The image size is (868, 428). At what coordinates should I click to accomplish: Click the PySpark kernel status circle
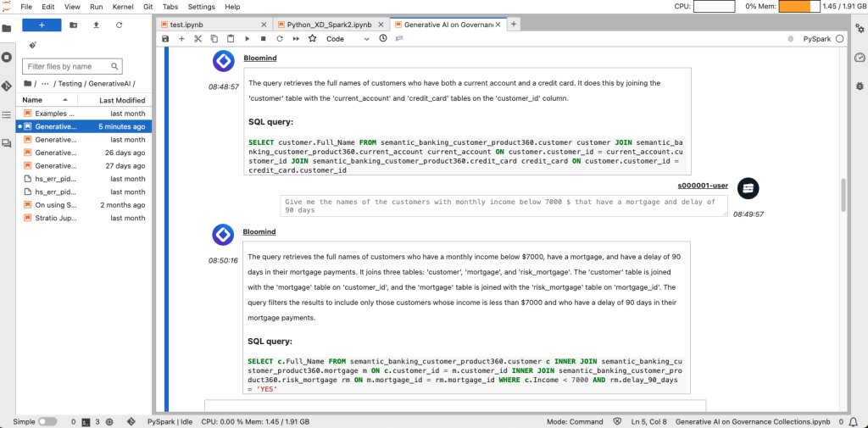point(840,39)
